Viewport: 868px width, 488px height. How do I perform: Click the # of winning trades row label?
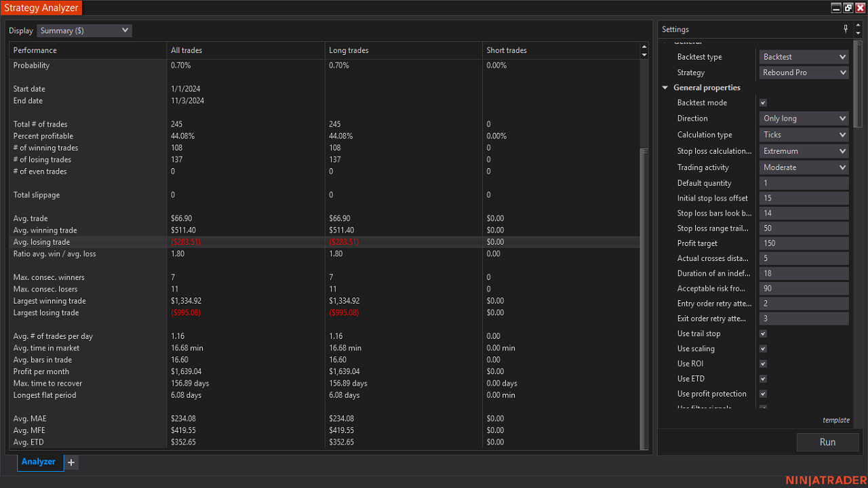[45, 148]
